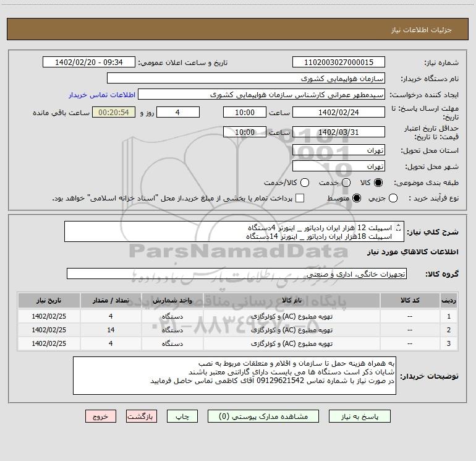The width and height of the screenshot is (476, 461).
Task: Click the request creator field سیدمطهر عمرانی
Action: pos(261,95)
